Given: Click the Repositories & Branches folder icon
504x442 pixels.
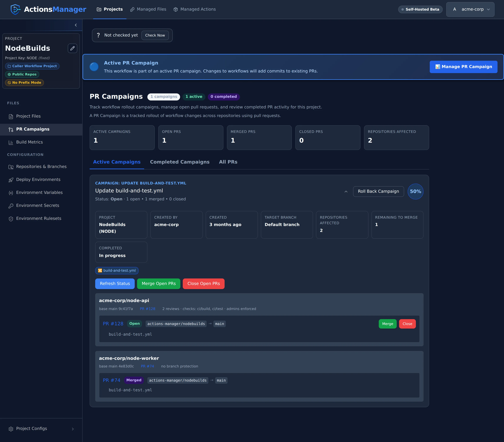Looking at the screenshot, I should [x=11, y=167].
